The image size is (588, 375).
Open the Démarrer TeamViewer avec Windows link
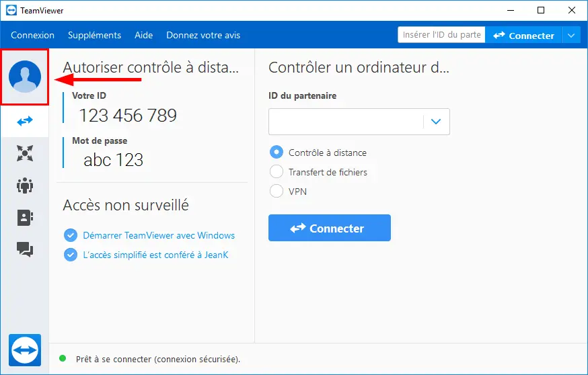click(159, 235)
